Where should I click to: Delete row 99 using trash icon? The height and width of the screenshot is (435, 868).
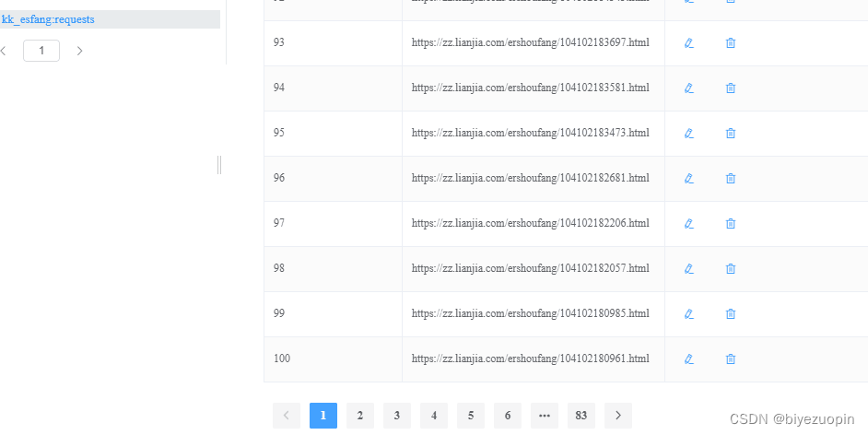pyautogui.click(x=730, y=313)
